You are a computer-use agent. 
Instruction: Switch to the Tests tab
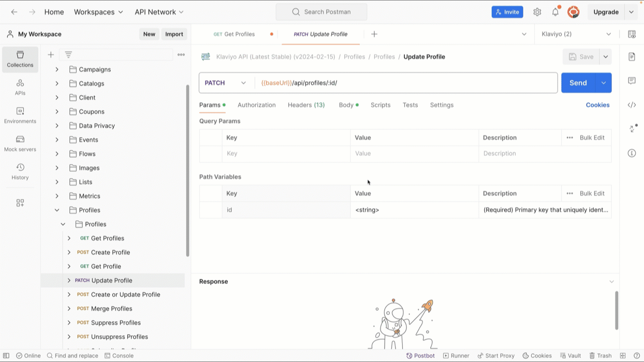point(410,105)
